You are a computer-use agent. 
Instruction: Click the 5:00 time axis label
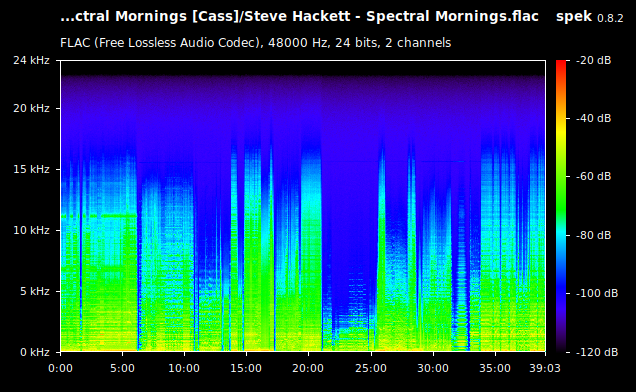point(122,368)
